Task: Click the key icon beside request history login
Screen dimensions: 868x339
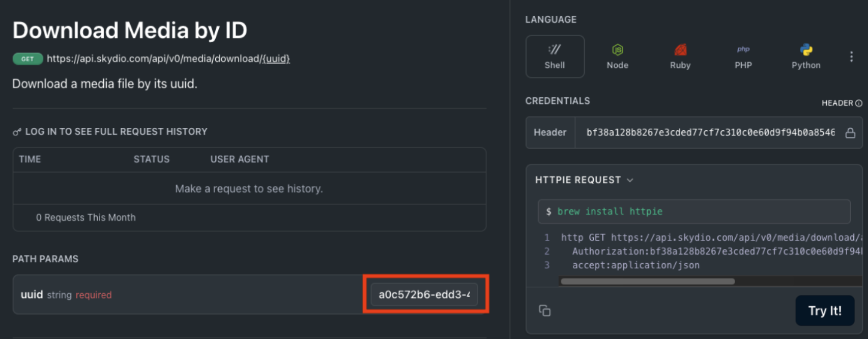Action: coord(17,132)
